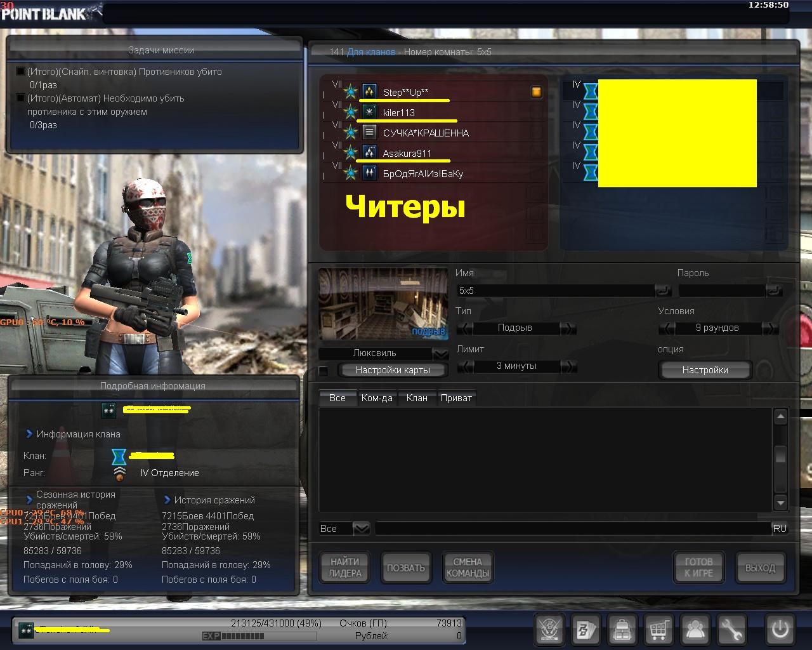The height and width of the screenshot is (650, 812).
Task: Open the clan emblem menu icon
Action: click(x=549, y=630)
